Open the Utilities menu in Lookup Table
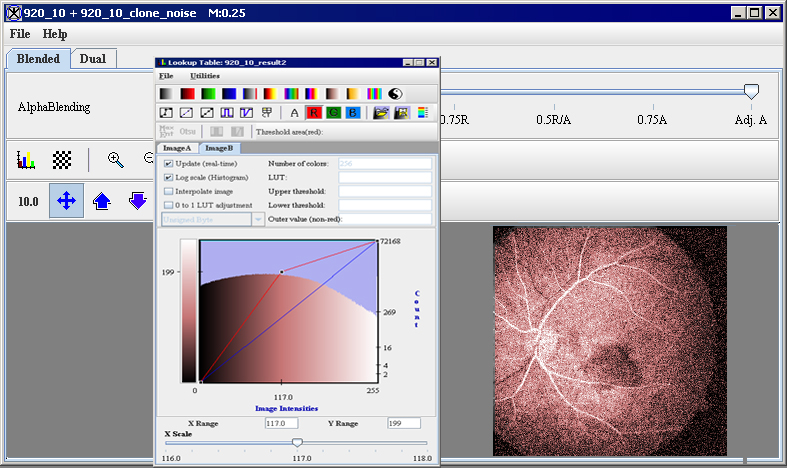 click(x=205, y=76)
